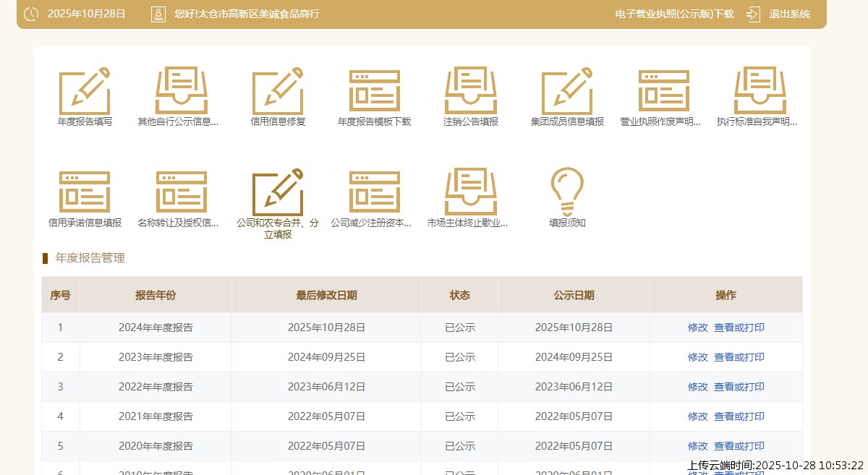Click 查看或打印 for 2023年年度报告
Screen dimensions: 868x475
point(739,357)
